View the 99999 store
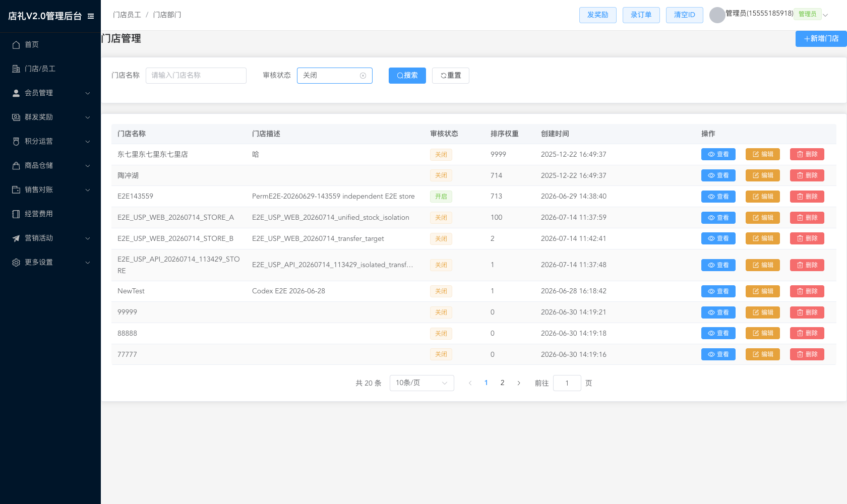 718,312
